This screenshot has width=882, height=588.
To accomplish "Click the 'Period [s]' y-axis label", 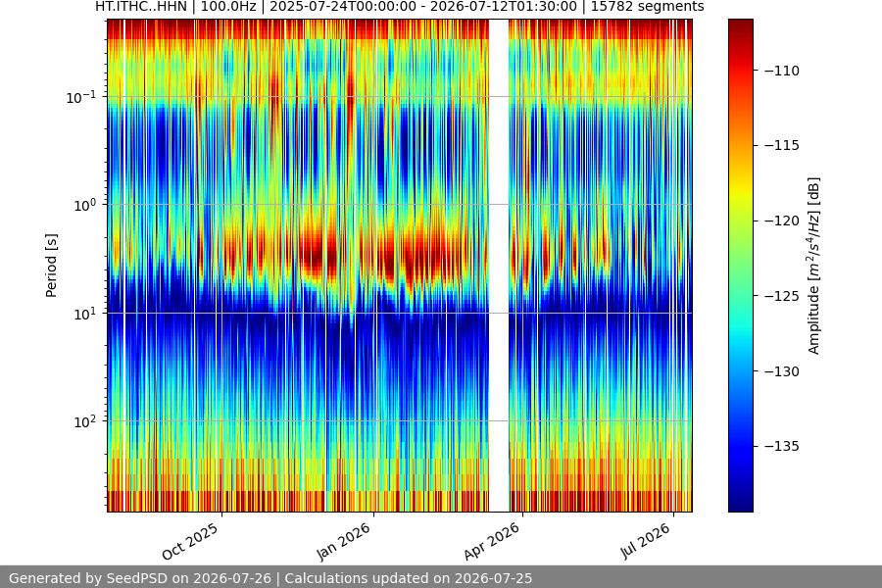I will pos(51,266).
